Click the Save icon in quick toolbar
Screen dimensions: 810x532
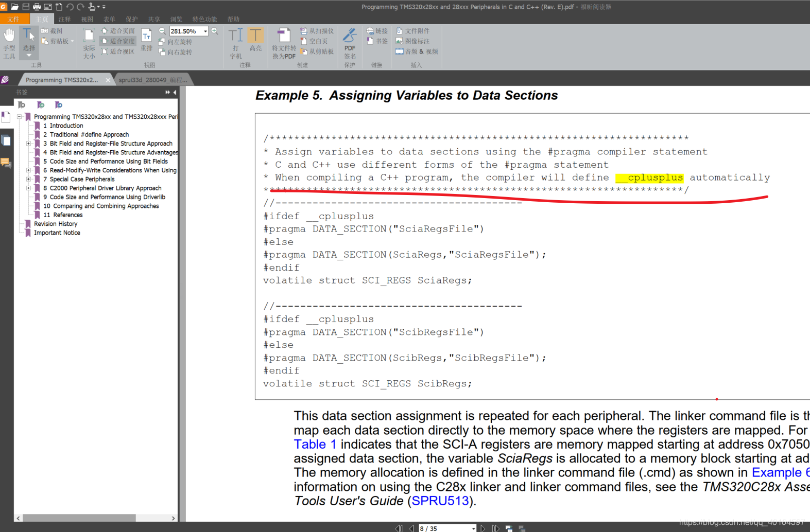click(26, 7)
